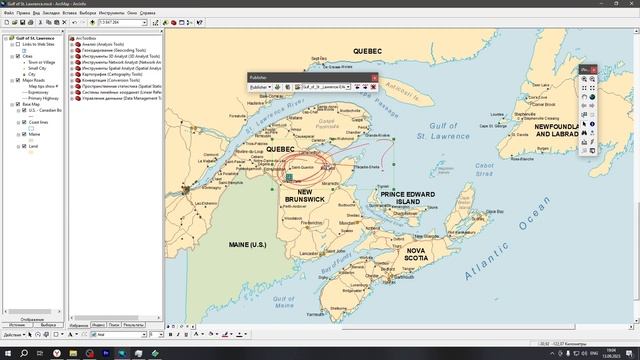Viewport: 640px width, 360px height.
Task: Select Zoom Out tool in Tools palette
Action: (x=592, y=79)
